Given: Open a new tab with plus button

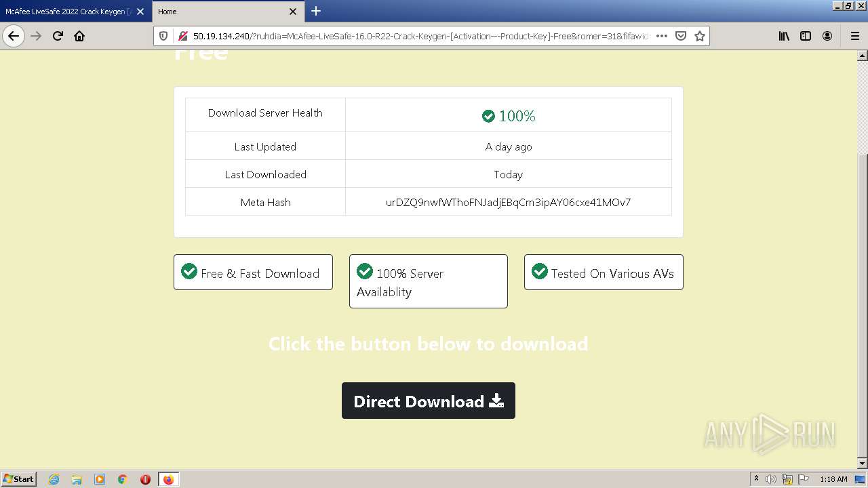Looking at the screenshot, I should coord(316,11).
